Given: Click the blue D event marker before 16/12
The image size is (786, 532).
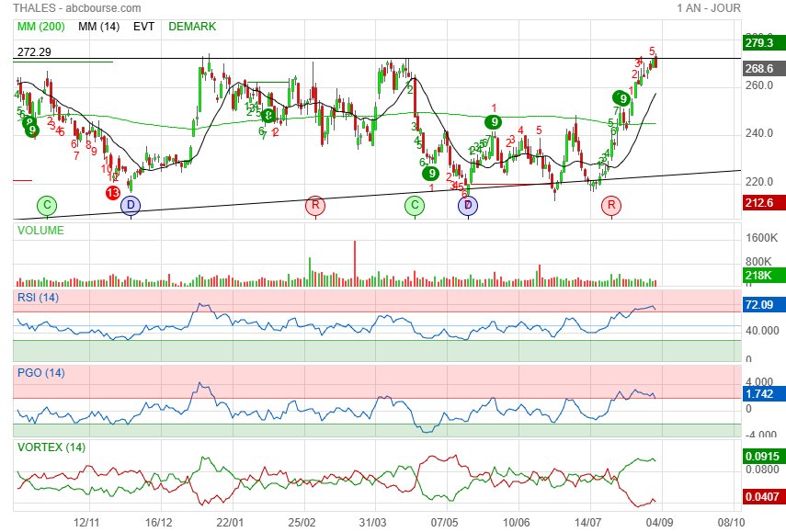Looking at the screenshot, I should pos(131,205).
